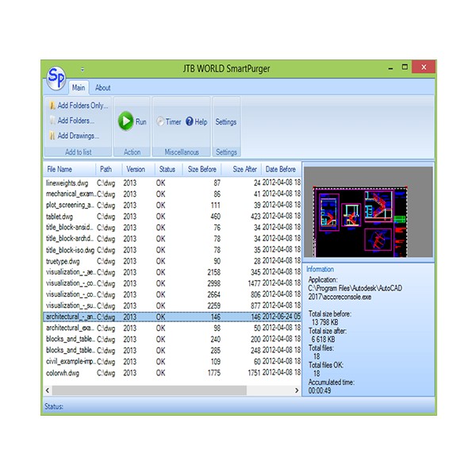476x476 pixels.
Task: Select title_block-ansid file row
Action: (172, 228)
